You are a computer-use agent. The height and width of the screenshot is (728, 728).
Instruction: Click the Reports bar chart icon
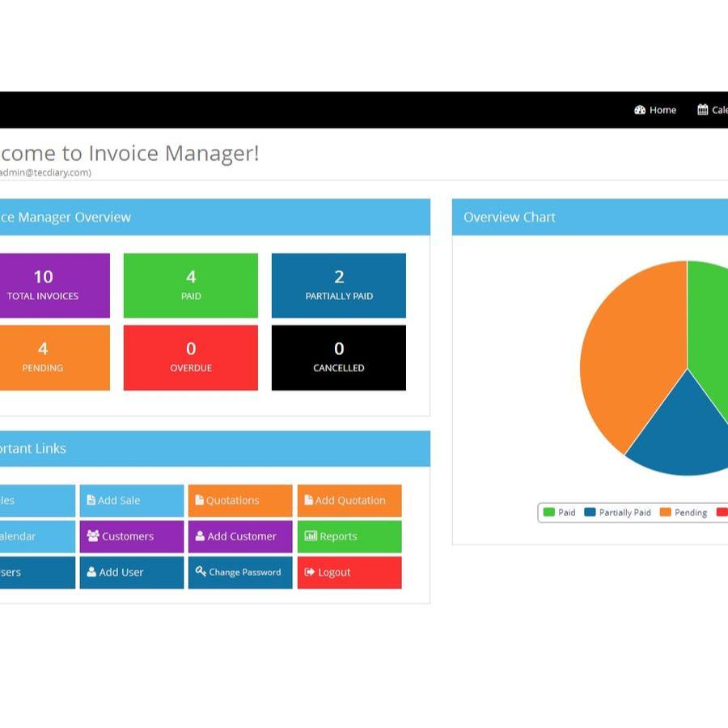(x=311, y=535)
